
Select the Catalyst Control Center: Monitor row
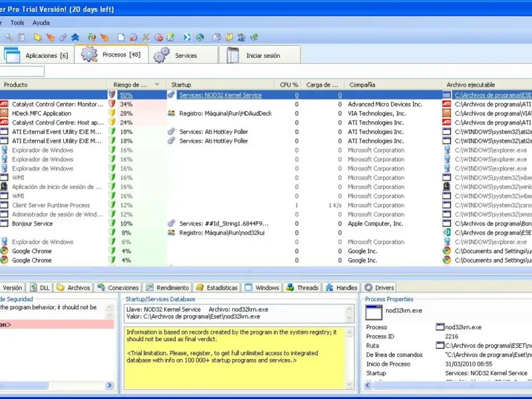(266, 104)
